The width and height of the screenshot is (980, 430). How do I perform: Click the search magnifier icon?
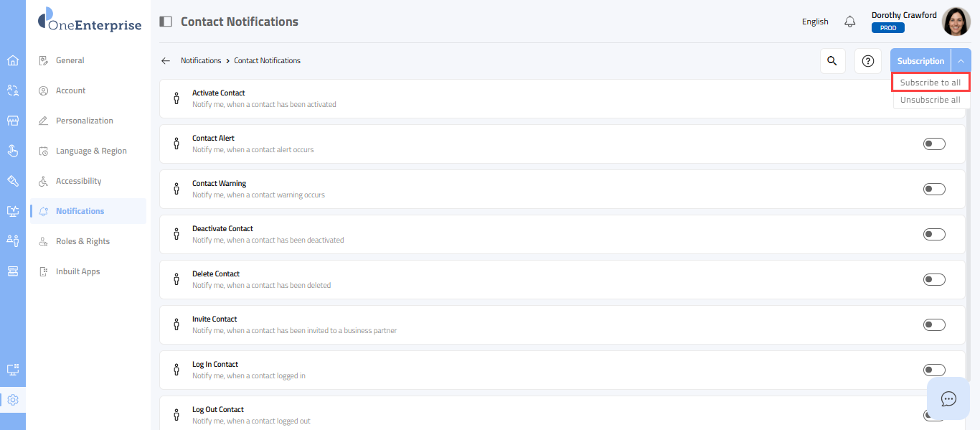point(832,61)
